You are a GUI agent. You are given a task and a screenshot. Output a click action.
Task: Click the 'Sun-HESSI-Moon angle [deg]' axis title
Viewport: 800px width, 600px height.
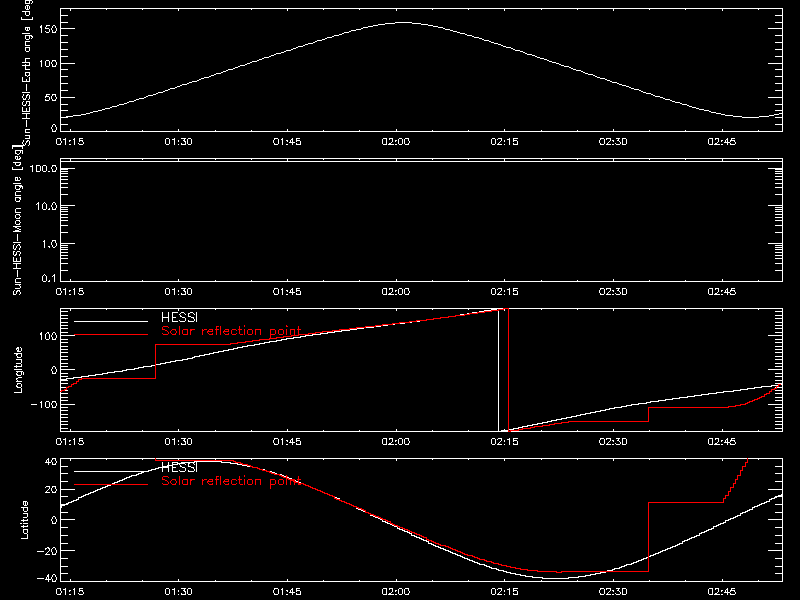17,220
